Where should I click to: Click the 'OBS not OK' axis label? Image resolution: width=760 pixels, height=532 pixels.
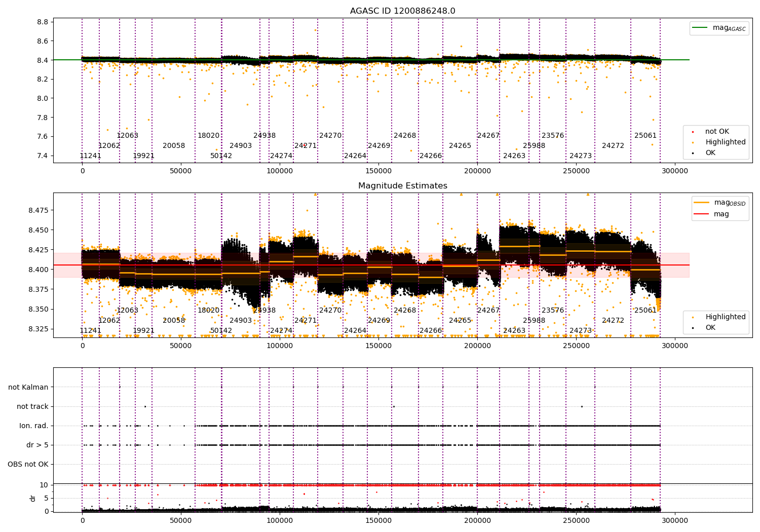[x=28, y=464]
